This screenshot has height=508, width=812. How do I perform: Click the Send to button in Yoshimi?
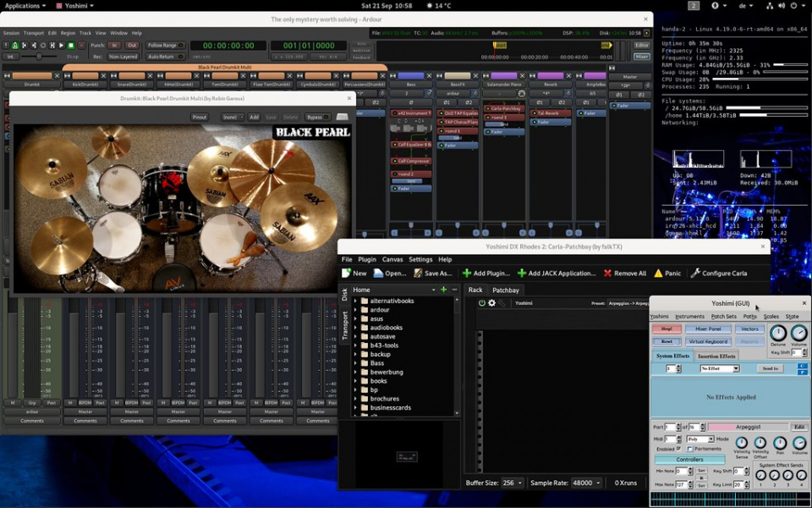(770, 368)
